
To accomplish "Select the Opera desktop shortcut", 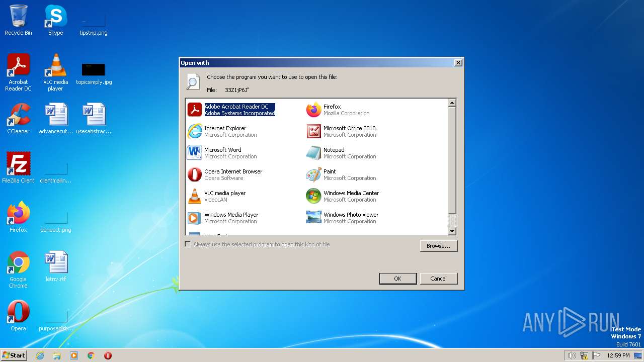I will pos(18,316).
